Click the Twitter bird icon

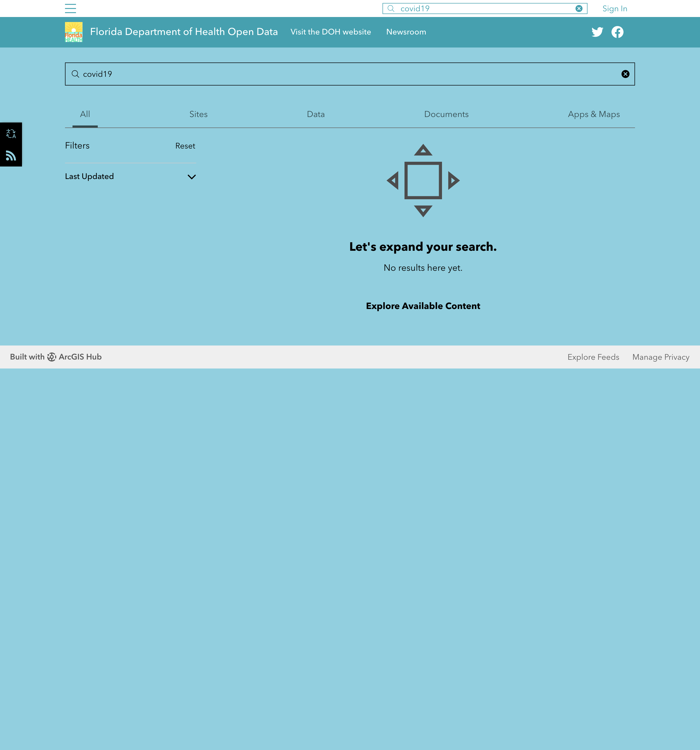click(x=597, y=32)
